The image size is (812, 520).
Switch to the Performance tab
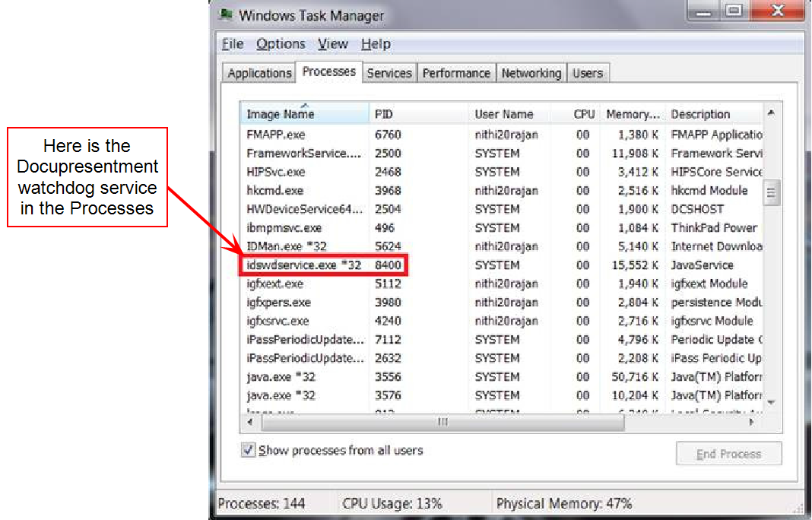(x=456, y=72)
